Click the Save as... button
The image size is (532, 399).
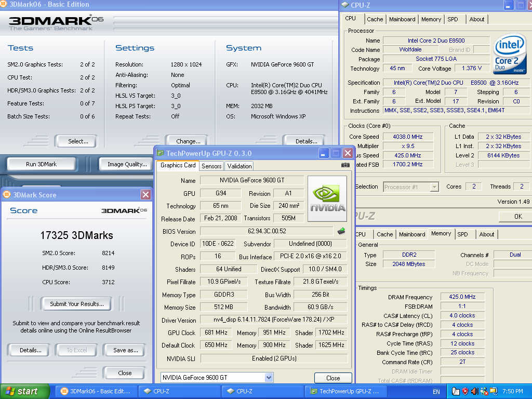[x=126, y=350]
